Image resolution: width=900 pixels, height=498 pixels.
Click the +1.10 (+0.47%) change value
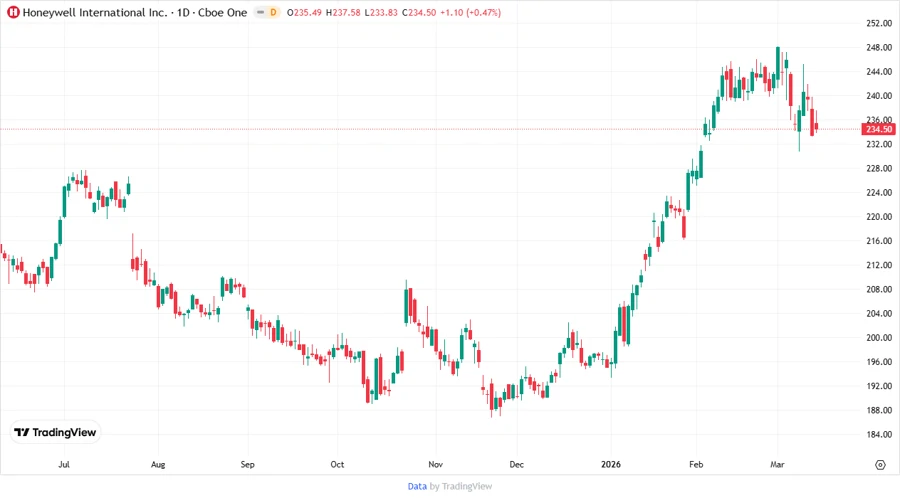(x=471, y=12)
